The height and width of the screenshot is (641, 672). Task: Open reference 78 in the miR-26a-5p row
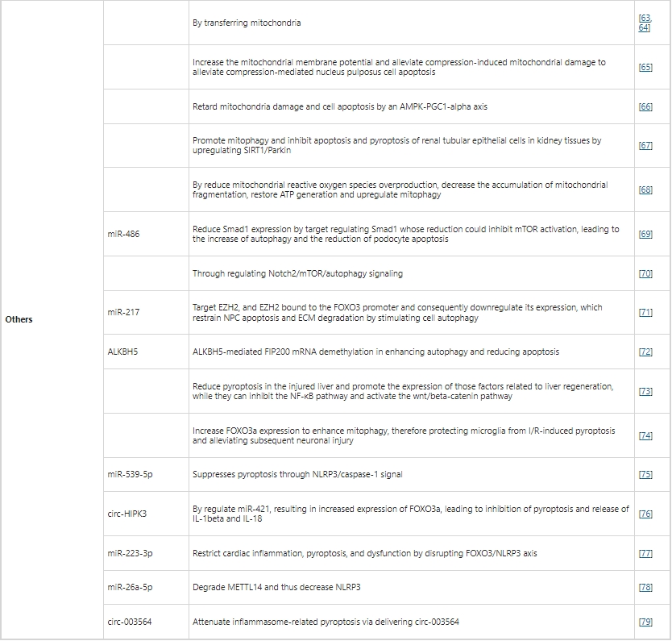click(x=645, y=587)
